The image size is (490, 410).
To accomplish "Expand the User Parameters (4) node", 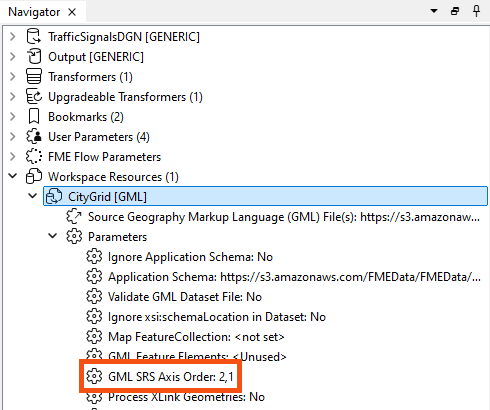I will click(13, 137).
